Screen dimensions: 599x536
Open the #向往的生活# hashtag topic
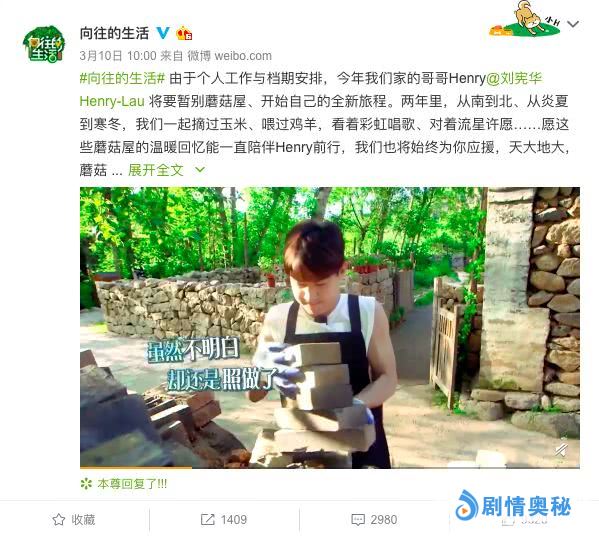point(122,78)
